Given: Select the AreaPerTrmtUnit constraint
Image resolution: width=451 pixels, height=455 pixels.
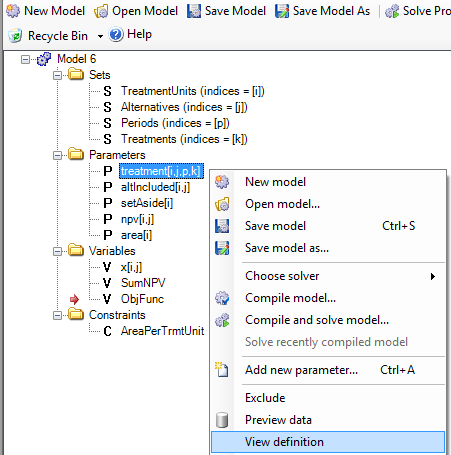Looking at the screenshot, I should point(162,331).
